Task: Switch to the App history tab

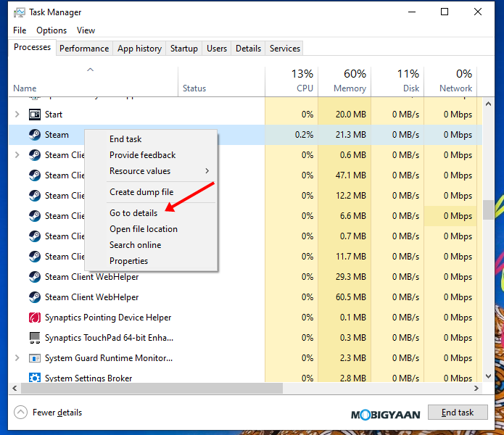Action: coord(139,49)
